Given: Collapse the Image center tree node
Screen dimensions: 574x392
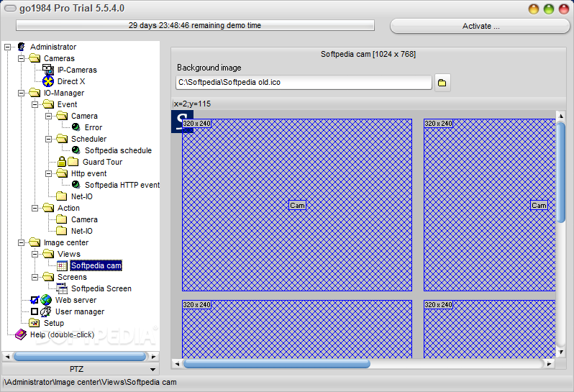Looking at the screenshot, I should (x=22, y=242).
